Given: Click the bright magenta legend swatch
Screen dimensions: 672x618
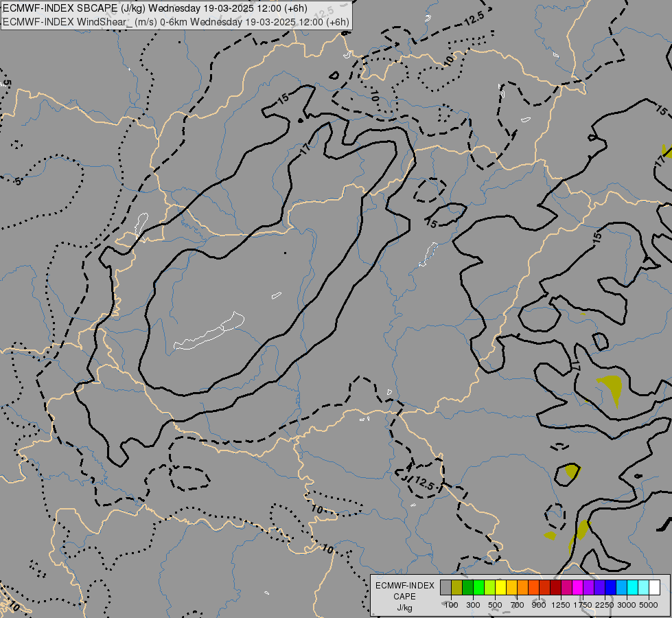Looking at the screenshot, I should 578,588.
